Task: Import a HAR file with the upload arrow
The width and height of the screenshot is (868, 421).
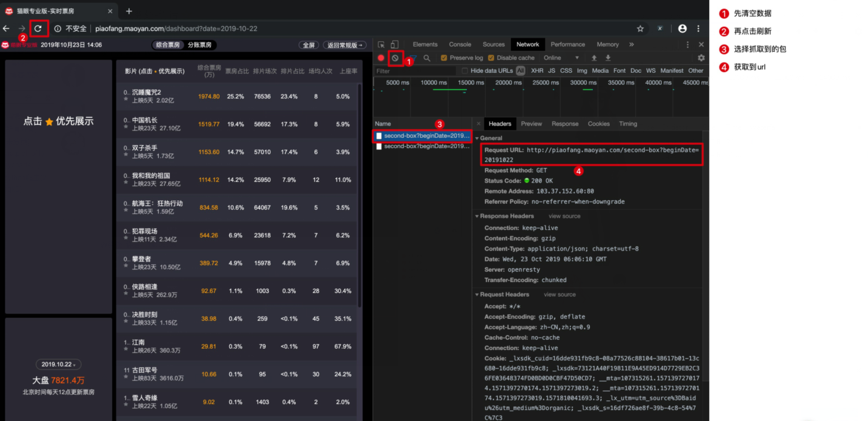Action: pos(594,58)
